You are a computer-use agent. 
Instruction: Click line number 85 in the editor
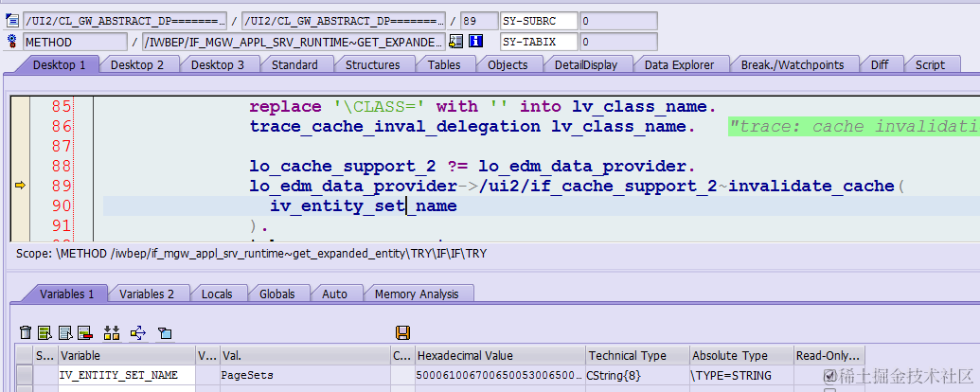tap(62, 107)
